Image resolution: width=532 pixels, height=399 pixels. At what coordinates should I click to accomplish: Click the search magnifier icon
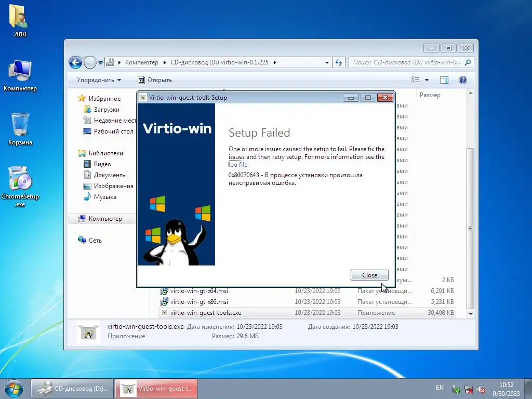(468, 62)
